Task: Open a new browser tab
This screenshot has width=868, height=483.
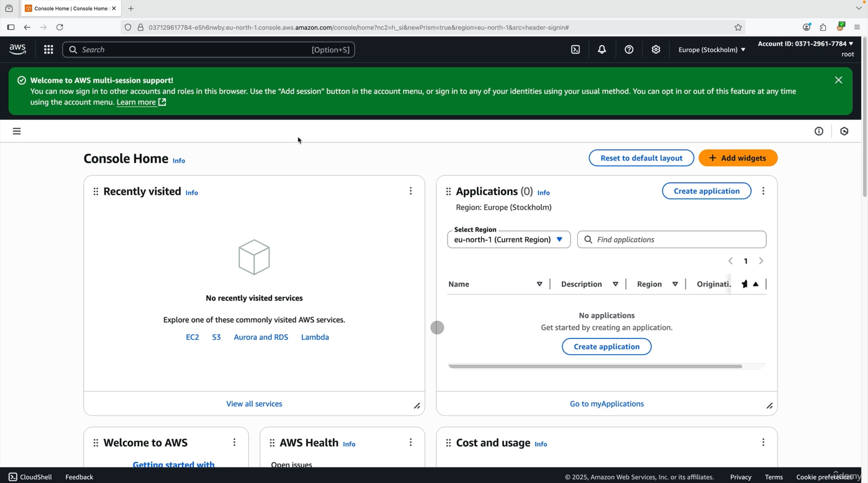Action: 131,8
